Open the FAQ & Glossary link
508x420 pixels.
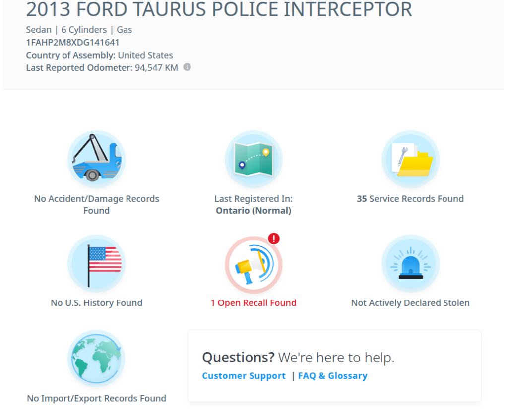click(x=332, y=376)
